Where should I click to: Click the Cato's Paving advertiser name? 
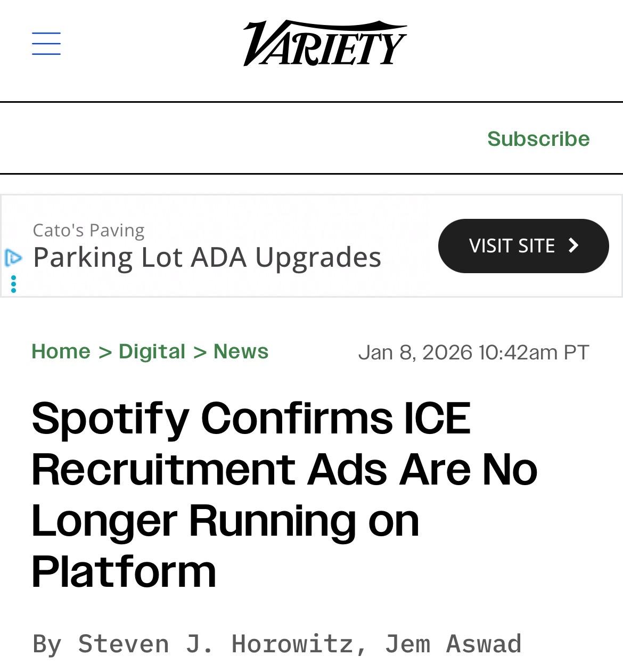click(88, 230)
